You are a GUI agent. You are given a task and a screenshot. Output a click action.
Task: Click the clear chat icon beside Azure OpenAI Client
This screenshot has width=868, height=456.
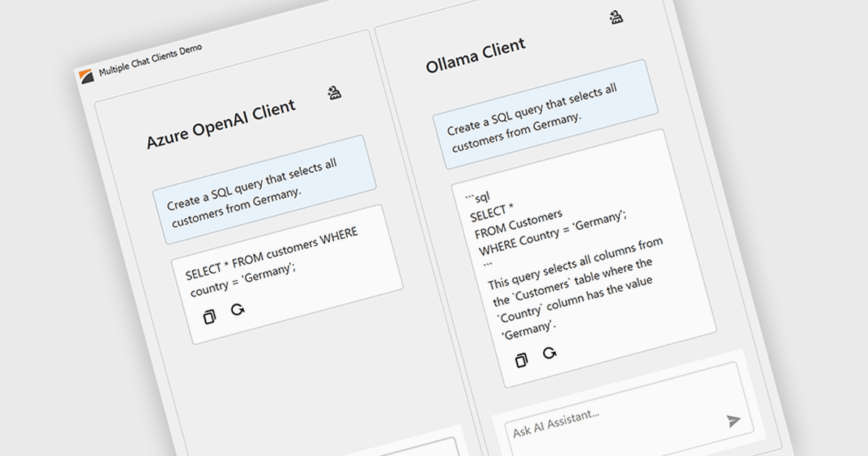coord(334,93)
